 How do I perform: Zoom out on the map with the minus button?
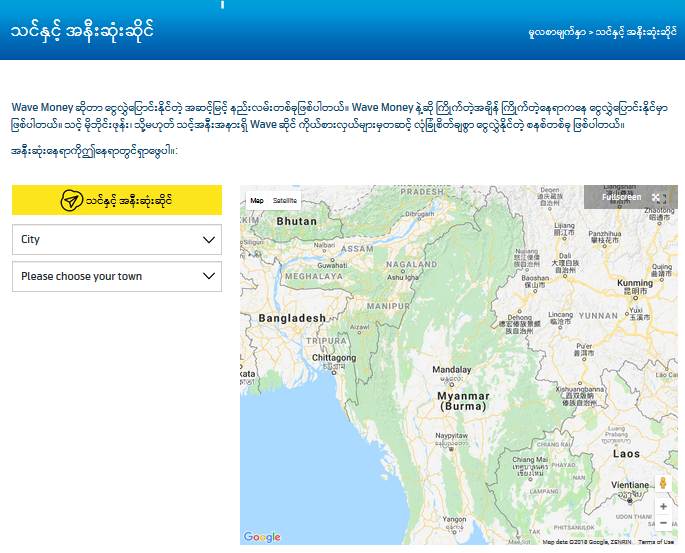tap(663, 523)
